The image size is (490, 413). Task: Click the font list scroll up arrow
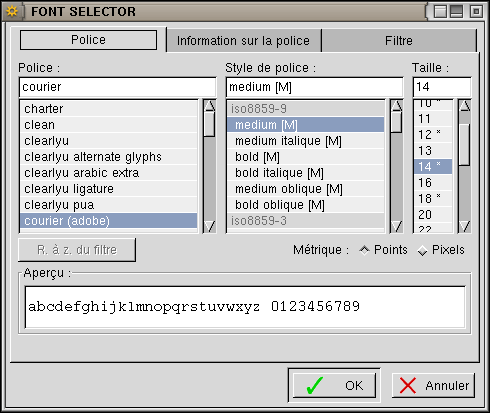tap(210, 106)
